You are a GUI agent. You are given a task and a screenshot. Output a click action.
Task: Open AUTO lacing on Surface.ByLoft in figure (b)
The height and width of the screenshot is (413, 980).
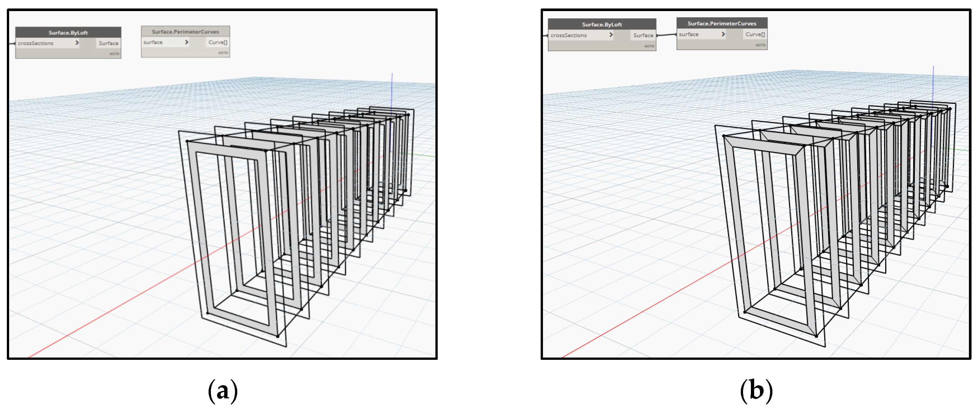[x=649, y=46]
